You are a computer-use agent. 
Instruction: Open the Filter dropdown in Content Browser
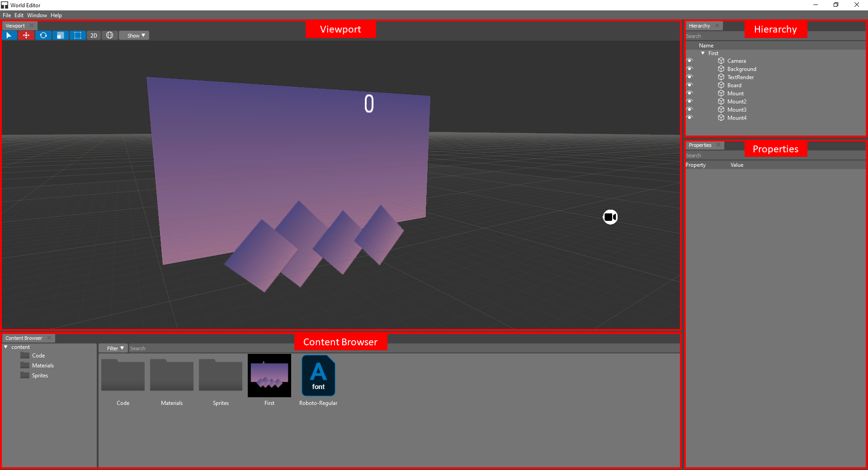coord(115,348)
